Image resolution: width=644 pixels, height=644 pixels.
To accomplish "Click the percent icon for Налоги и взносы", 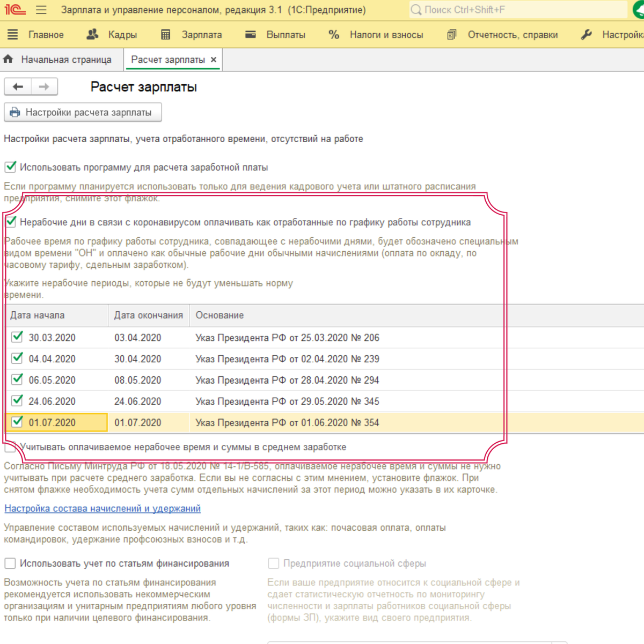I will coord(334,34).
